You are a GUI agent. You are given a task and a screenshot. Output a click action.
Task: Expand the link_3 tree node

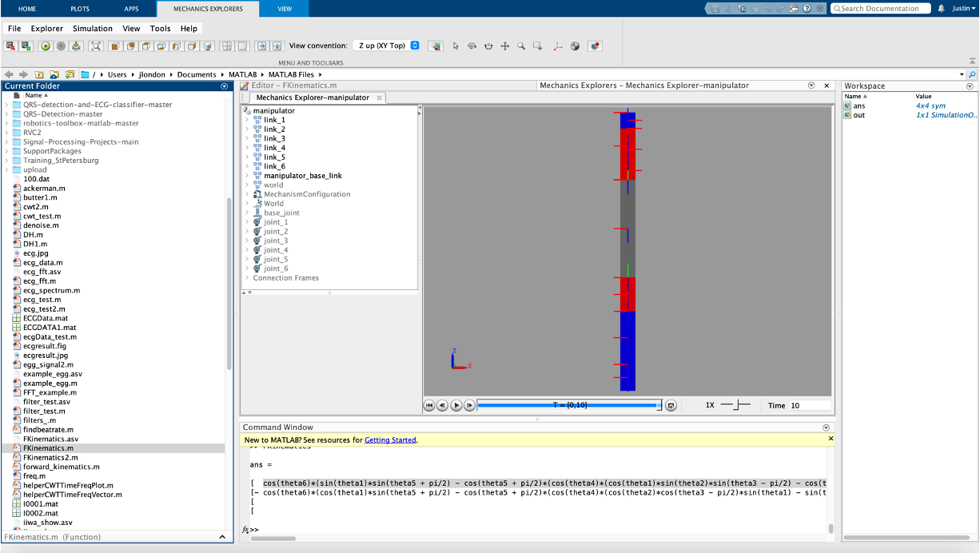247,139
